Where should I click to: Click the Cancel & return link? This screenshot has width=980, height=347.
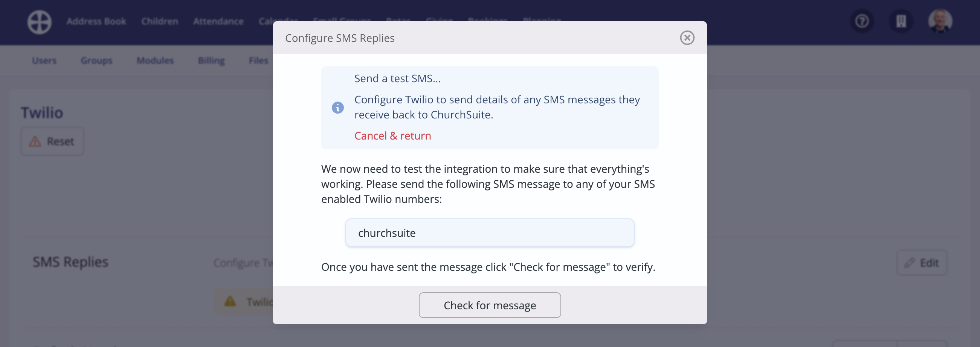[392, 136]
